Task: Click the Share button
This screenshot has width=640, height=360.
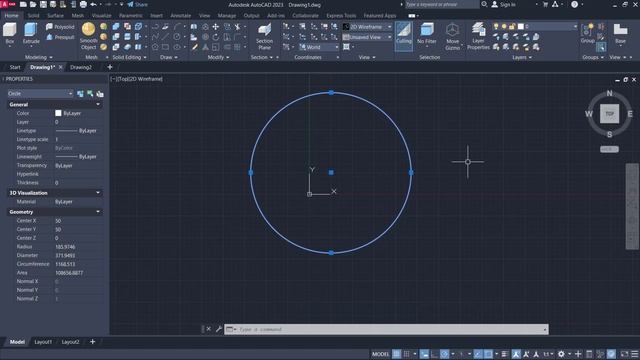Action: [x=138, y=4]
